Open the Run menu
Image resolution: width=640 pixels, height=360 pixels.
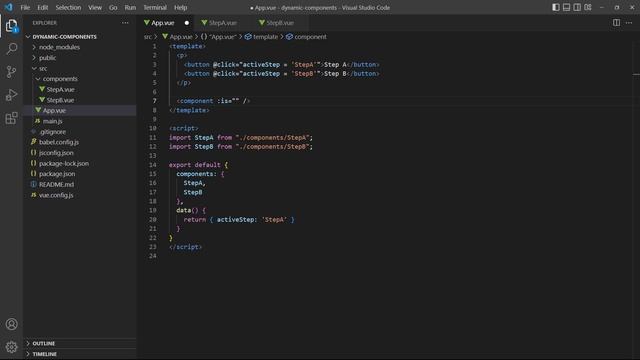pyautogui.click(x=130, y=7)
